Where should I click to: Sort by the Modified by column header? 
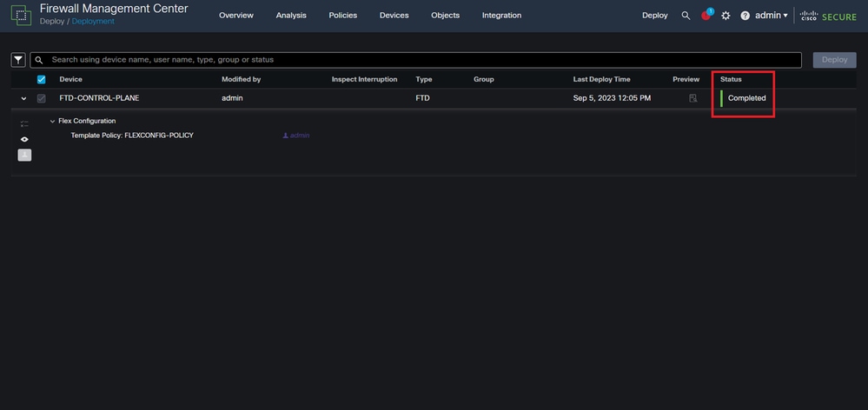pos(242,79)
